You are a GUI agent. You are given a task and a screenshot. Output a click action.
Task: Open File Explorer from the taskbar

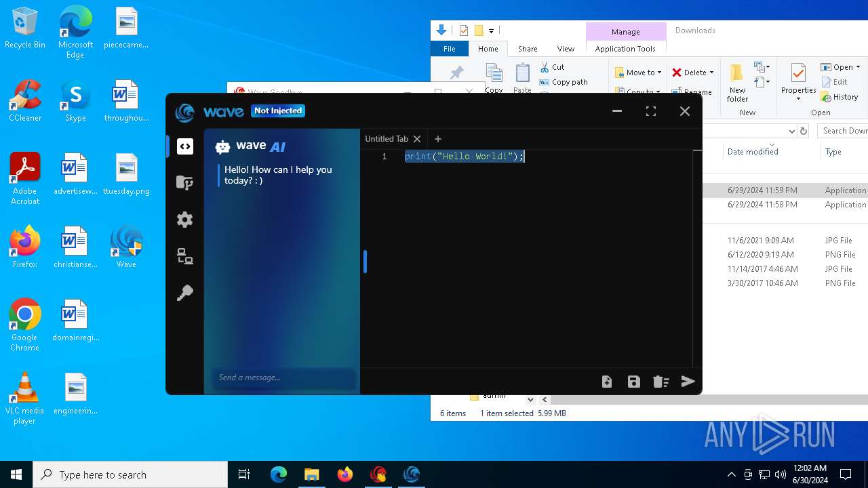pos(311,474)
